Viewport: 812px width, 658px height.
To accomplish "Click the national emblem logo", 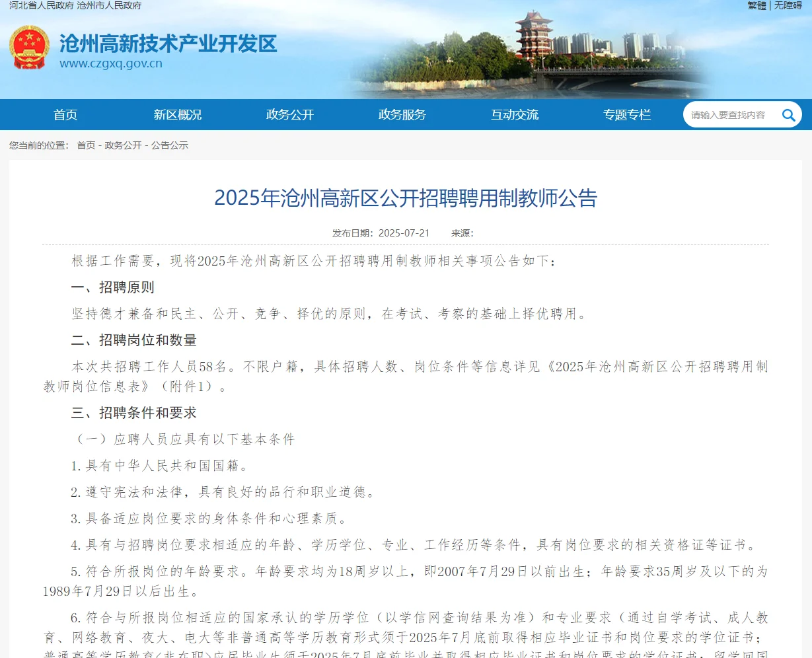I will coord(29,48).
